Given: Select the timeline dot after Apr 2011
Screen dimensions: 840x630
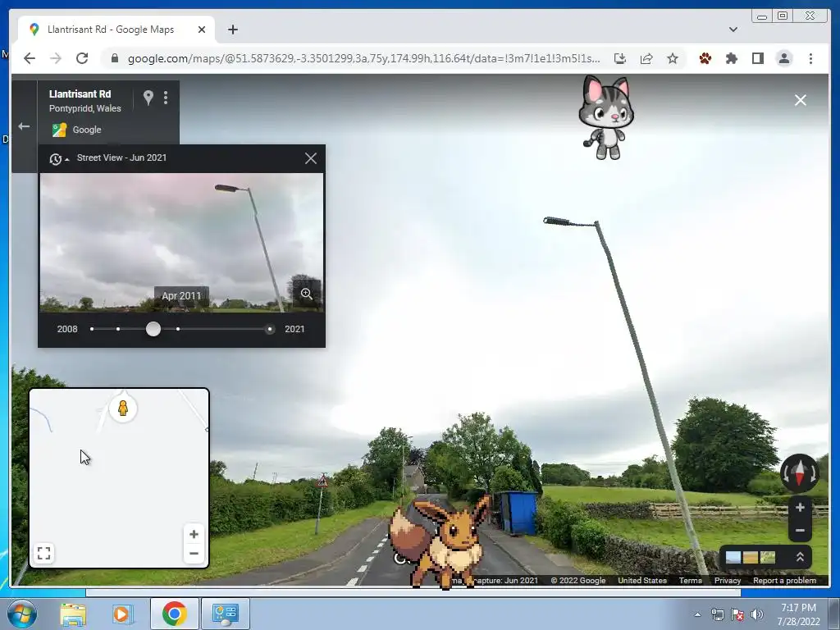Looking at the screenshot, I should [178, 329].
